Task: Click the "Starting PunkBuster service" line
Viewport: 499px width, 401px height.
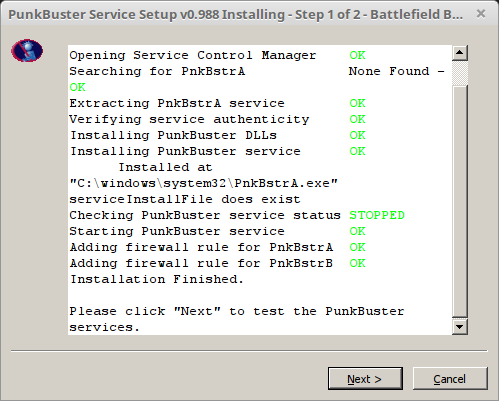Action: coord(177,231)
